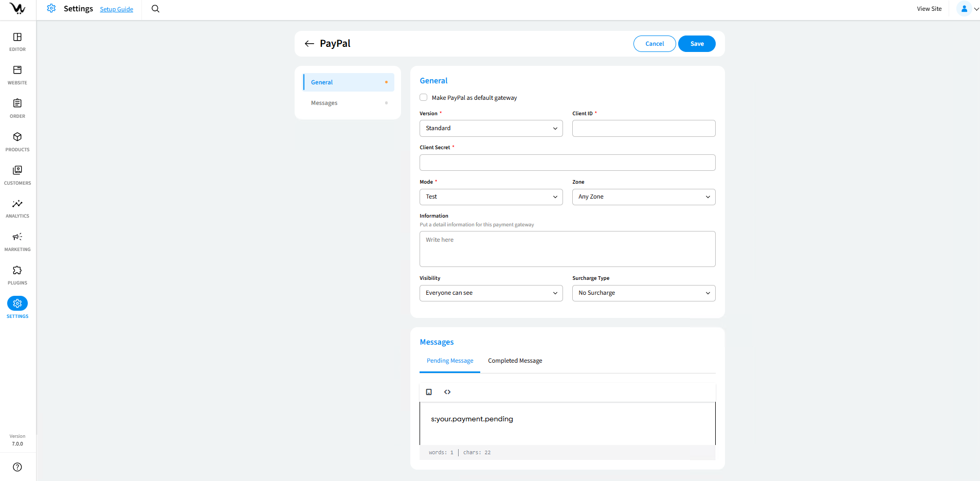Open the Version dropdown set to Standard
Screen dimensions: 980x481
[x=491, y=128]
